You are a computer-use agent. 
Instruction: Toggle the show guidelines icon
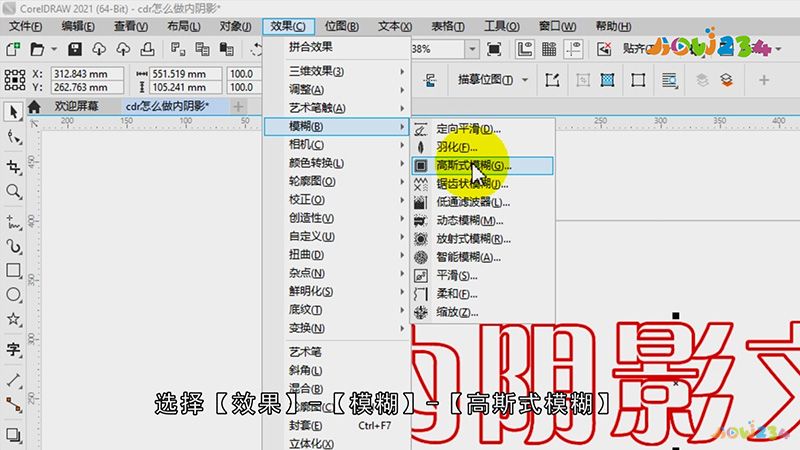(x=573, y=49)
